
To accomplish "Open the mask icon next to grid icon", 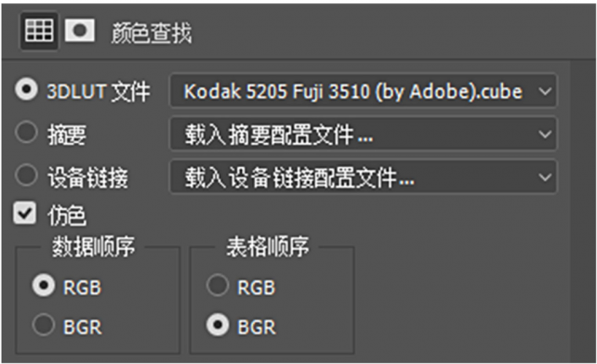I will pos(80,30).
